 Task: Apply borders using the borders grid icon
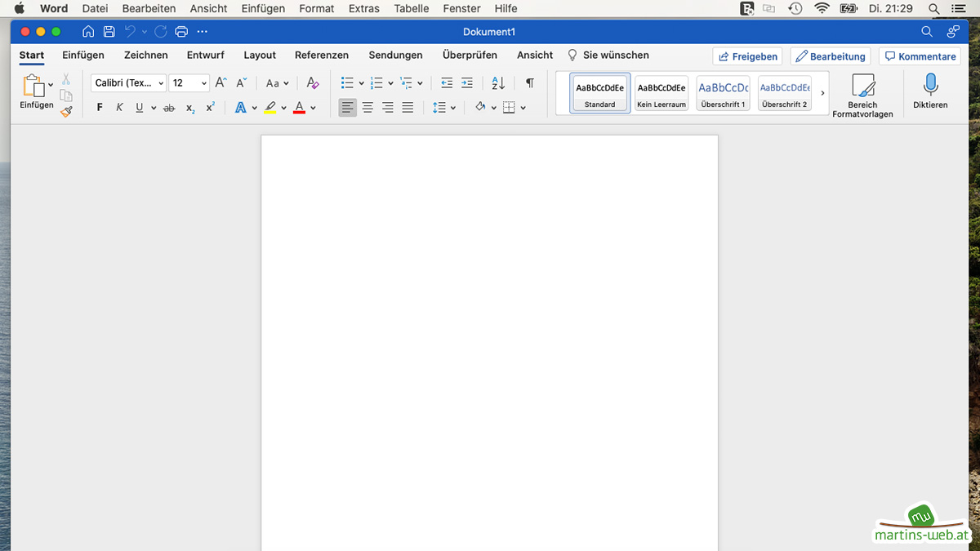pos(509,108)
